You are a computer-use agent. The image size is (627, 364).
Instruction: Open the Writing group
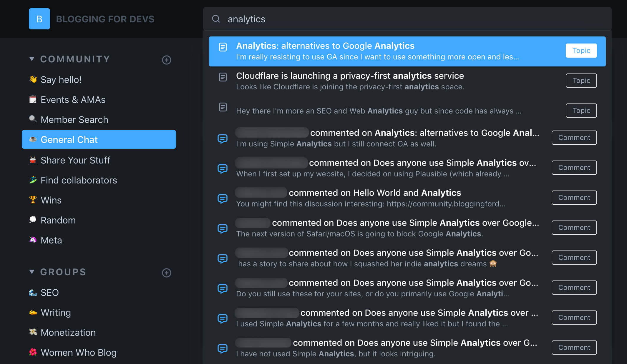tap(99, 312)
